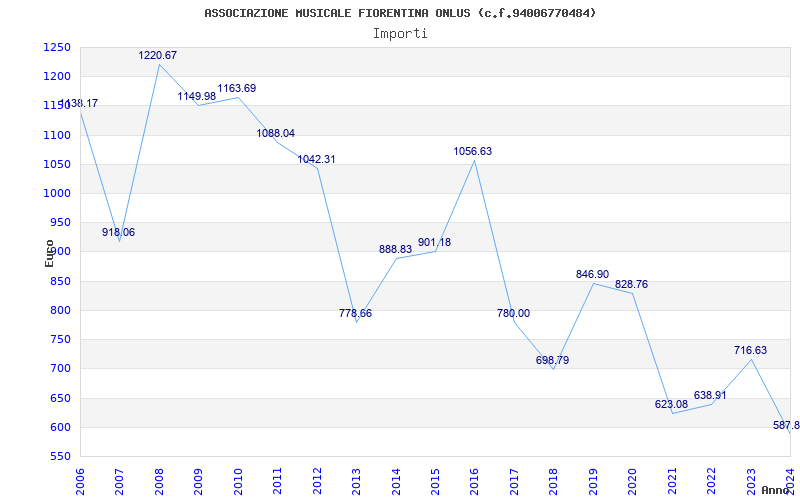Click the 700 y-axis value
This screenshot has width=800, height=500.
tap(60, 368)
